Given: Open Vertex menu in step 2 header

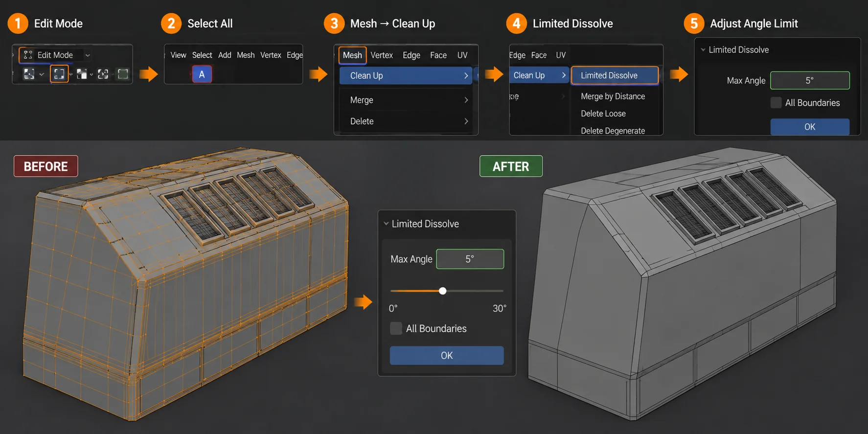Looking at the screenshot, I should (x=271, y=55).
